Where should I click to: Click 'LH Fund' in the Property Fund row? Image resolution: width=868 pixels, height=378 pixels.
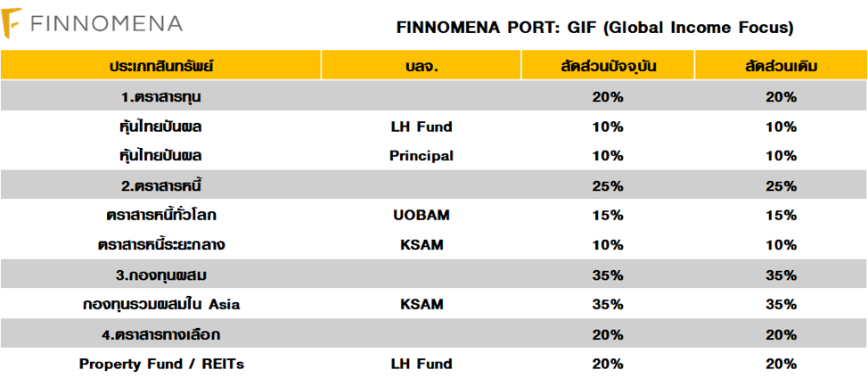coord(421,364)
